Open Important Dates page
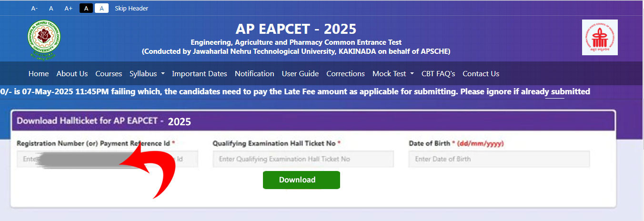The height and width of the screenshot is (221, 644). tap(200, 73)
